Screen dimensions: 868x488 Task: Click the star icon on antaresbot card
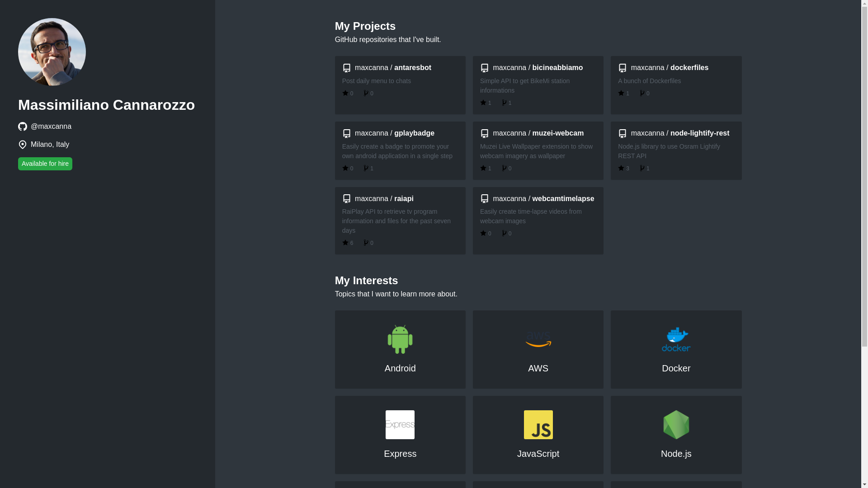pos(345,93)
